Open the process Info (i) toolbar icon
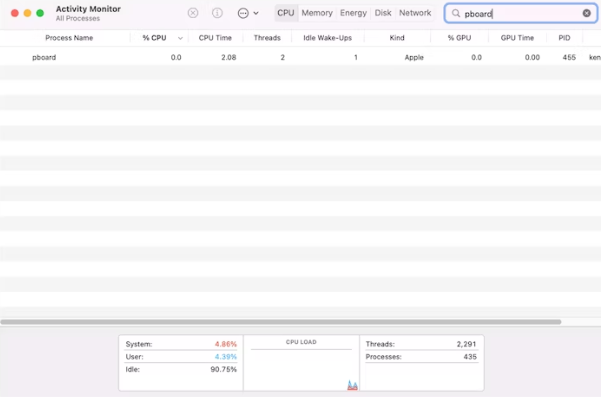The image size is (601, 397). click(x=217, y=13)
